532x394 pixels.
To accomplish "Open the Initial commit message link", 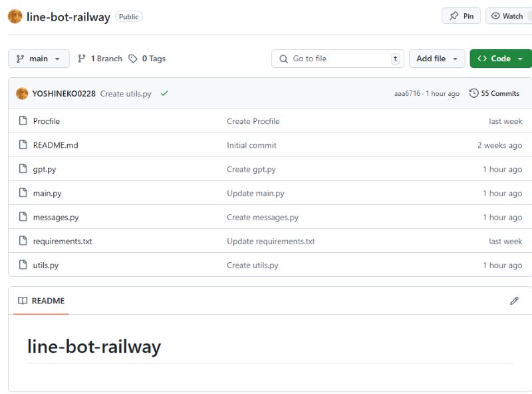I will pyautogui.click(x=252, y=145).
